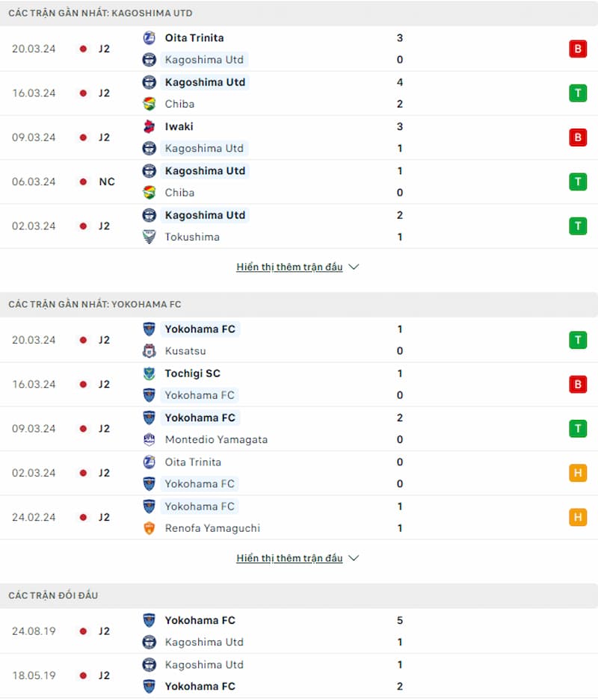Click the NC league label on 06.03.24
Screen dimensions: 598x700
coord(107,182)
